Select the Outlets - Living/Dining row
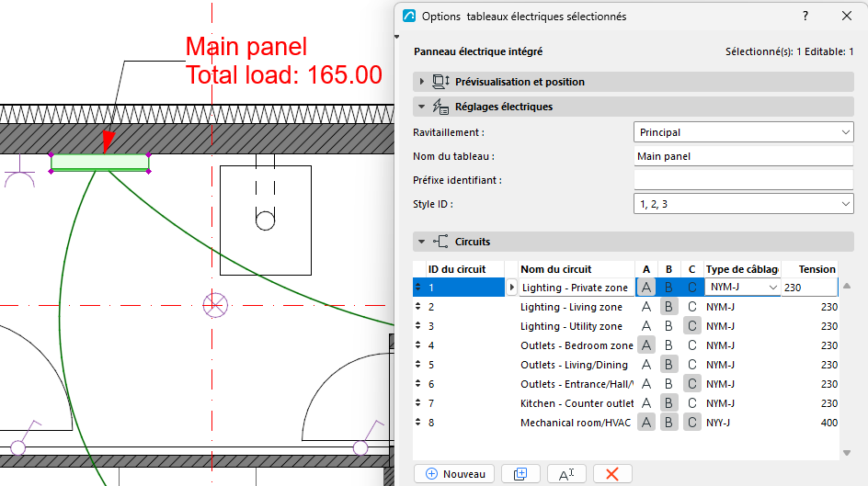Screen dimensions: 868x486 coord(625,365)
